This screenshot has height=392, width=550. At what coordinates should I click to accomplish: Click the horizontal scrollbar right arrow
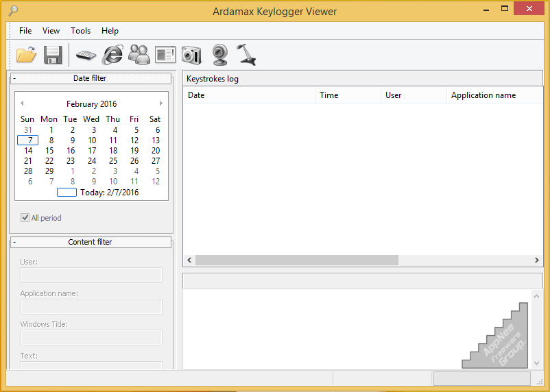click(537, 260)
